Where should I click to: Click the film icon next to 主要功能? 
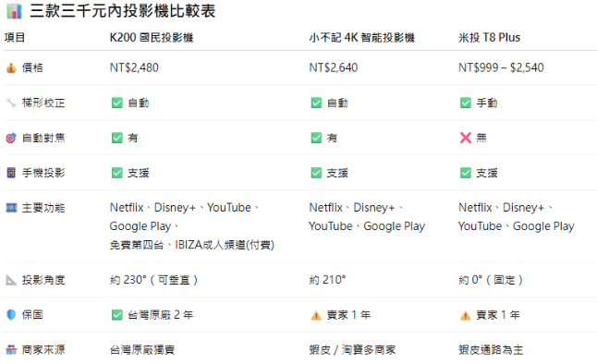tap(11, 208)
